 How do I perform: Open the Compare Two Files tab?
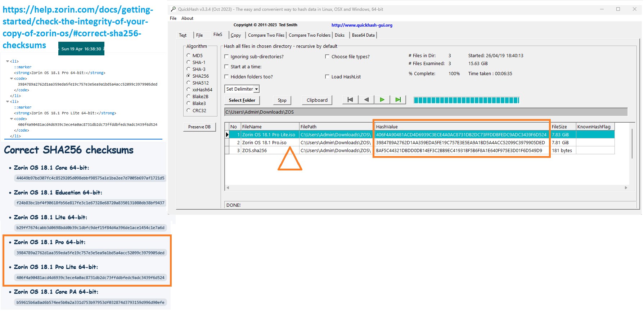[266, 35]
